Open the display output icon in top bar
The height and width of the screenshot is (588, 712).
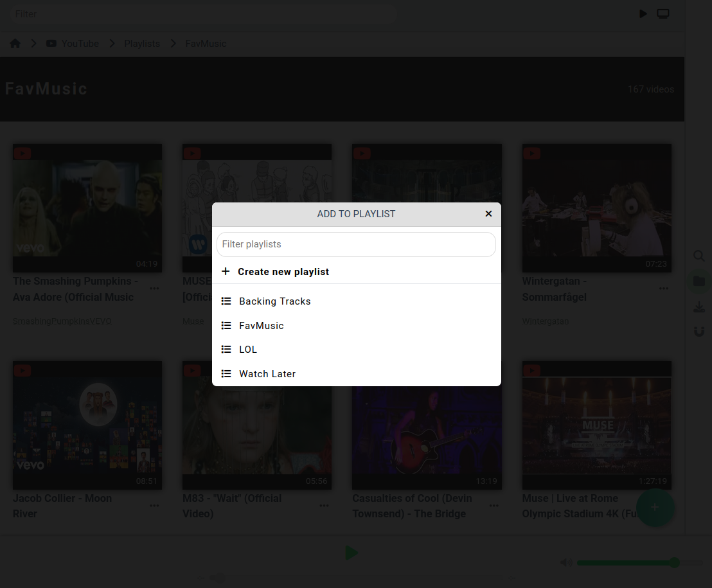[663, 14]
